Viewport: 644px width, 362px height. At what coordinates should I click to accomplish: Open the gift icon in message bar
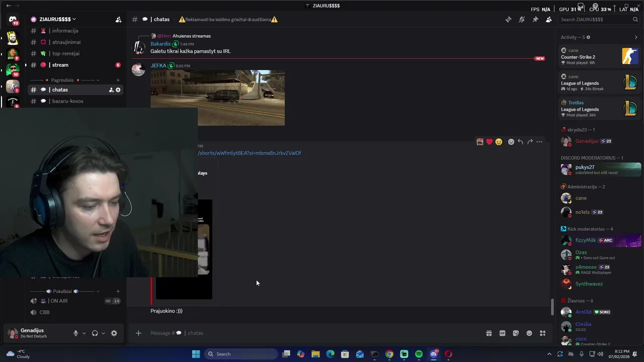click(489, 333)
